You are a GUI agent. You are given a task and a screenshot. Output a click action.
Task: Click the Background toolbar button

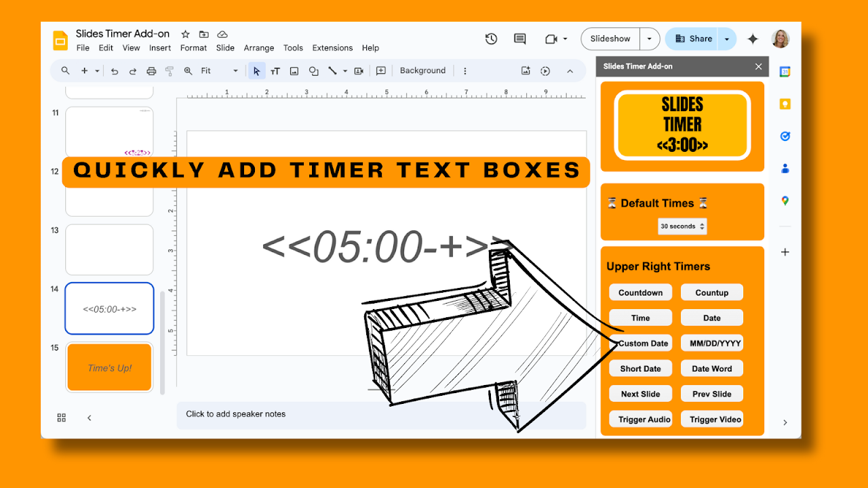(422, 70)
